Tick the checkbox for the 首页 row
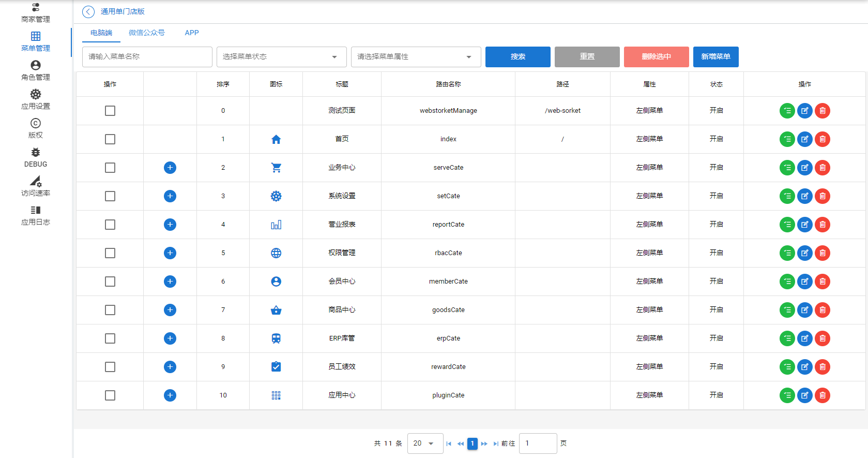 pyautogui.click(x=110, y=139)
